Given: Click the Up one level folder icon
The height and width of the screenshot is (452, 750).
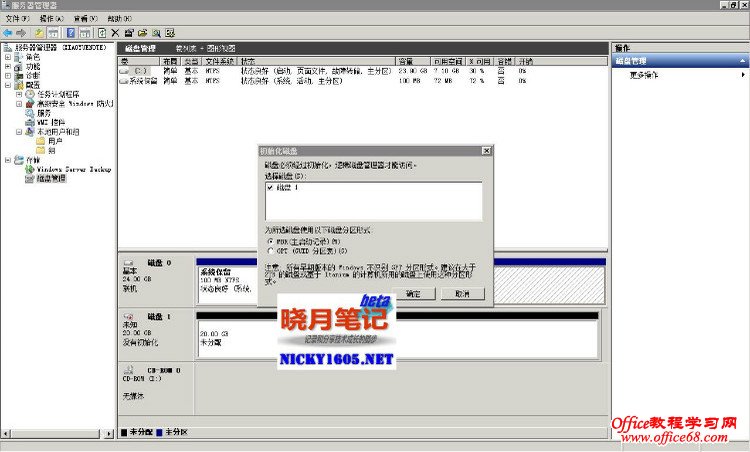Looking at the screenshot, I should [39, 33].
